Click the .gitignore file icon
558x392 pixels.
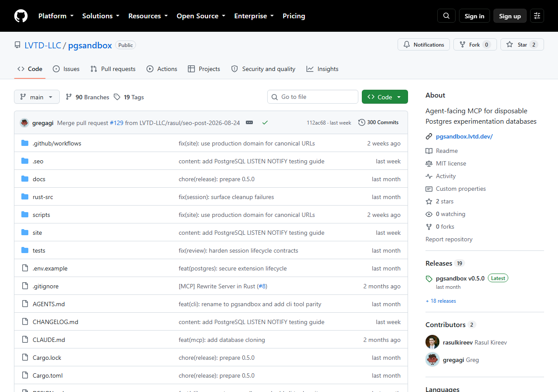tap(25, 286)
